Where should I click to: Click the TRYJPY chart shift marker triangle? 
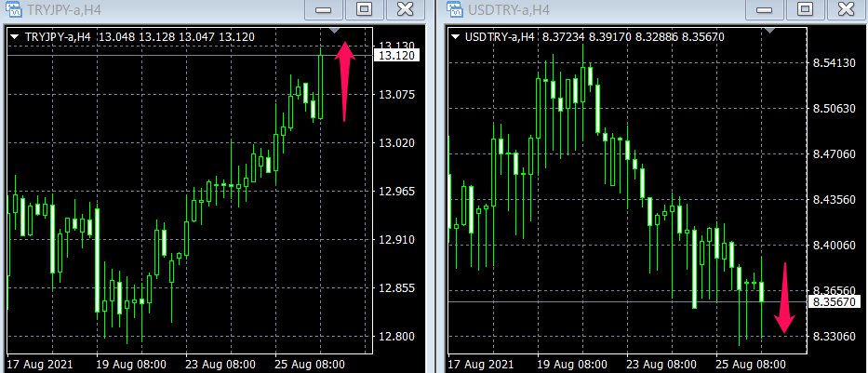pyautogui.click(x=334, y=30)
